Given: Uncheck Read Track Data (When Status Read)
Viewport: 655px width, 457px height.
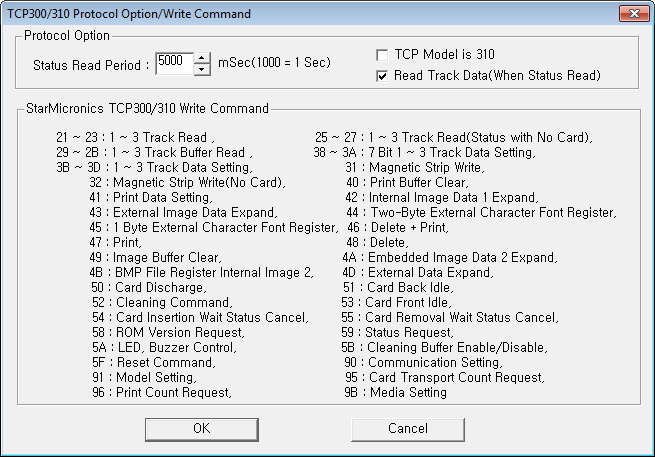Looking at the screenshot, I should (382, 76).
